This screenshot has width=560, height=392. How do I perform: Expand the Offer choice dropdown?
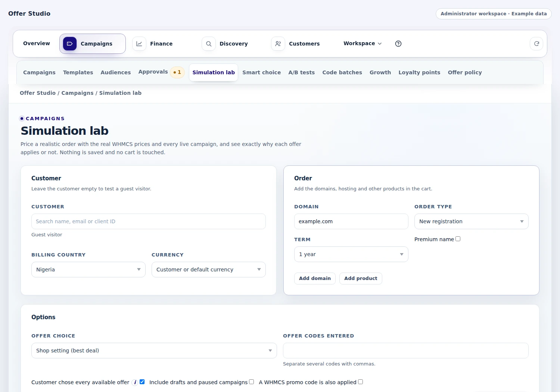click(154, 351)
